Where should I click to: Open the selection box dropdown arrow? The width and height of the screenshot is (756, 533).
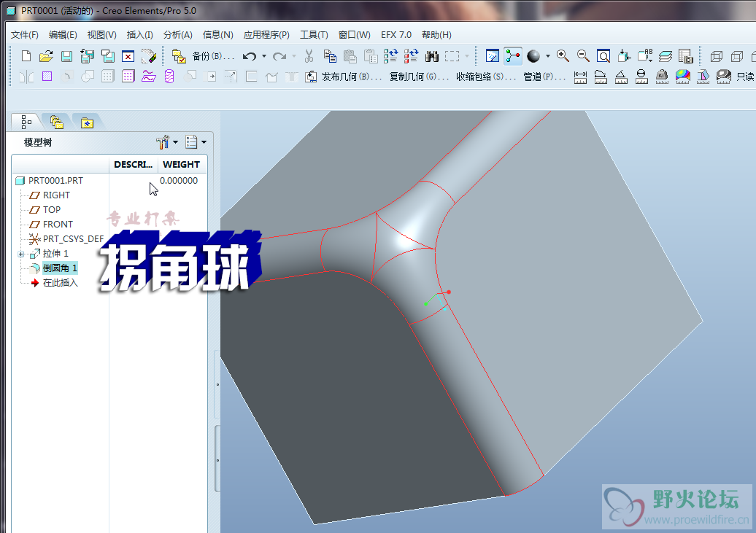467,56
